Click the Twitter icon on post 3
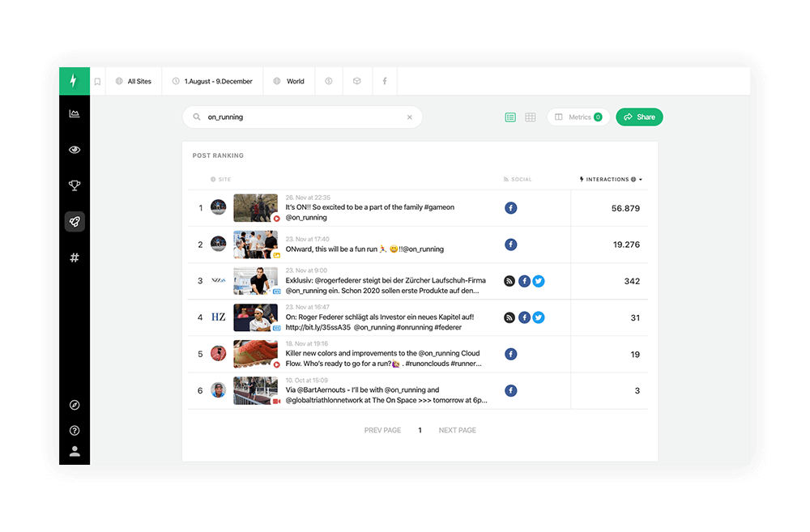Screen dimensions: 810x532 click(539, 281)
